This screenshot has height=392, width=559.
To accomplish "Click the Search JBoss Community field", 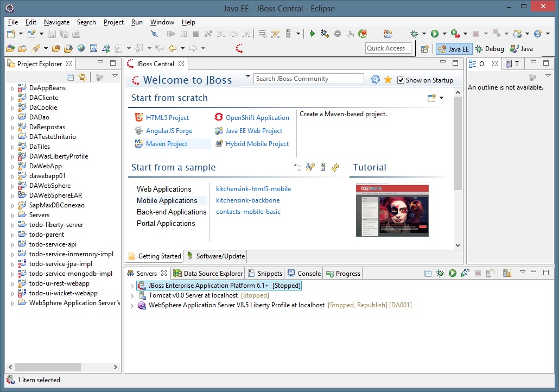I will (308, 79).
